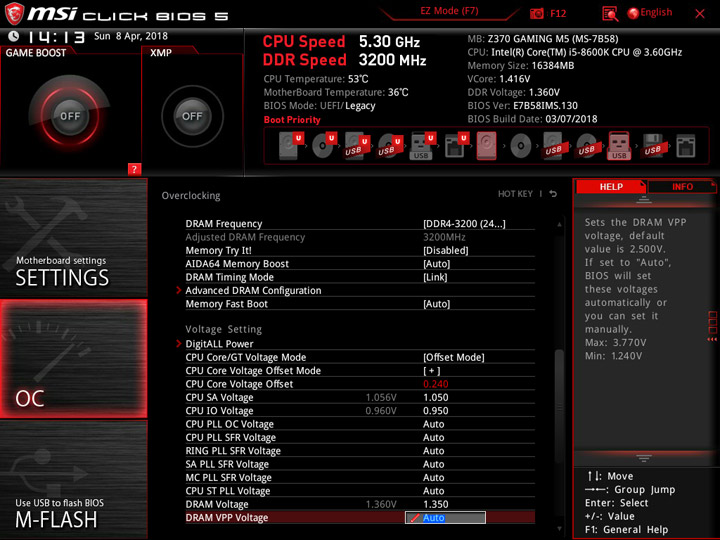720x540 pixels.
Task: Open Memory Fast Boot Auto option
Action: click(x=436, y=304)
